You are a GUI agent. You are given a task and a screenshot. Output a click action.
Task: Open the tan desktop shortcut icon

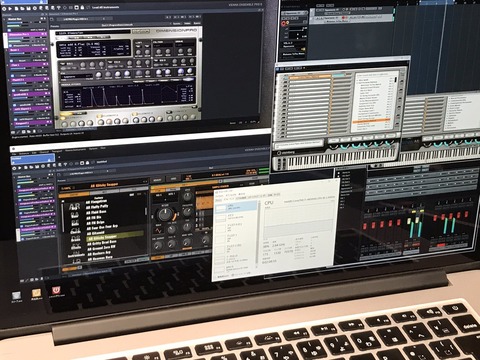click(37, 293)
